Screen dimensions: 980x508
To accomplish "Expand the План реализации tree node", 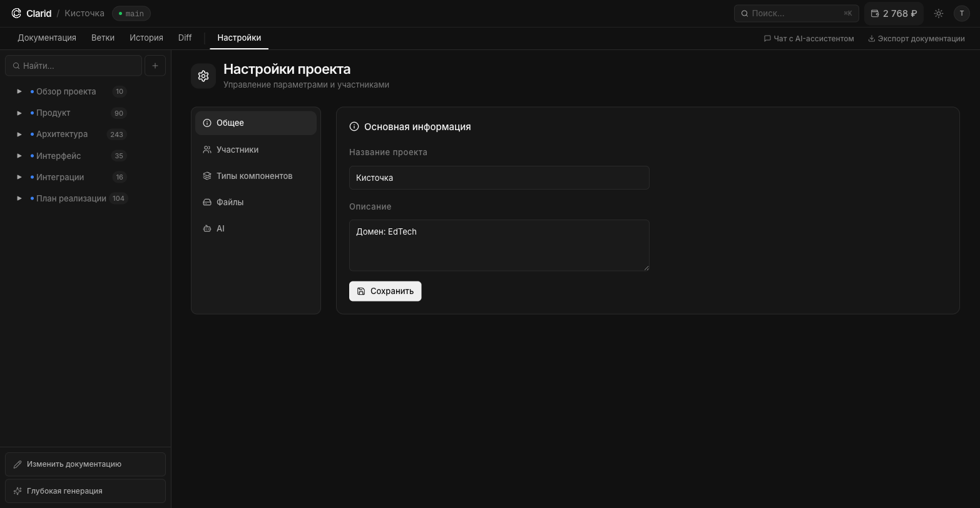I will [x=19, y=198].
